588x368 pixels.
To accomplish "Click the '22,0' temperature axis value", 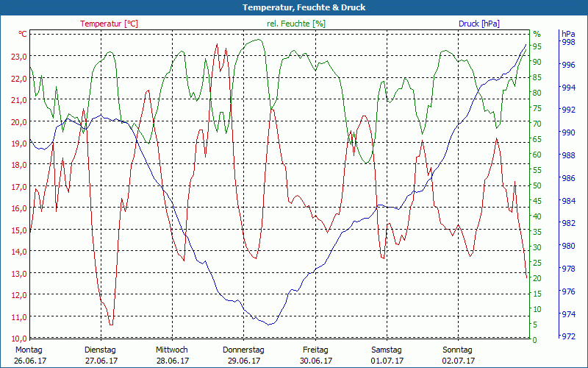I will click(20, 79).
